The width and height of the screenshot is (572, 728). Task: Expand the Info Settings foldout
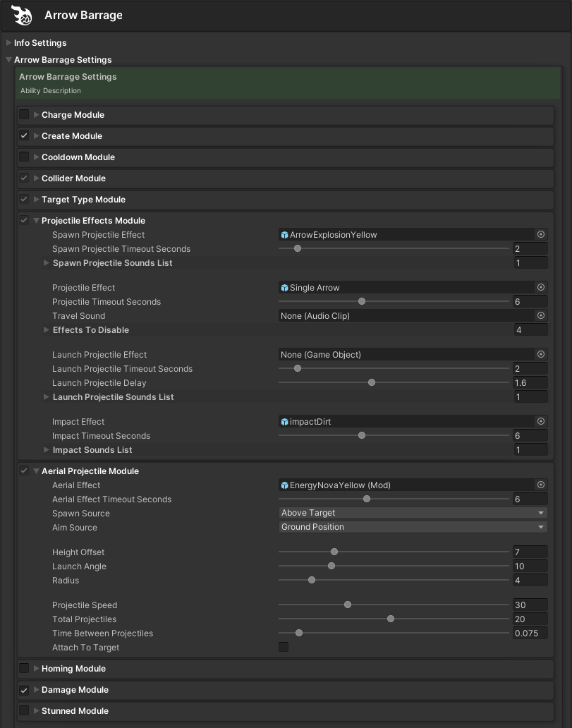pos(9,43)
